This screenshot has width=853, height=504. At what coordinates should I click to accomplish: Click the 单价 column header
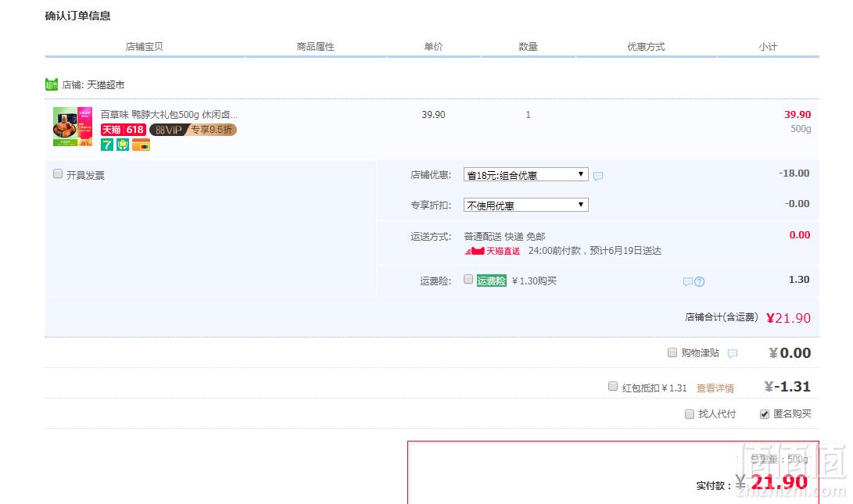pos(434,47)
